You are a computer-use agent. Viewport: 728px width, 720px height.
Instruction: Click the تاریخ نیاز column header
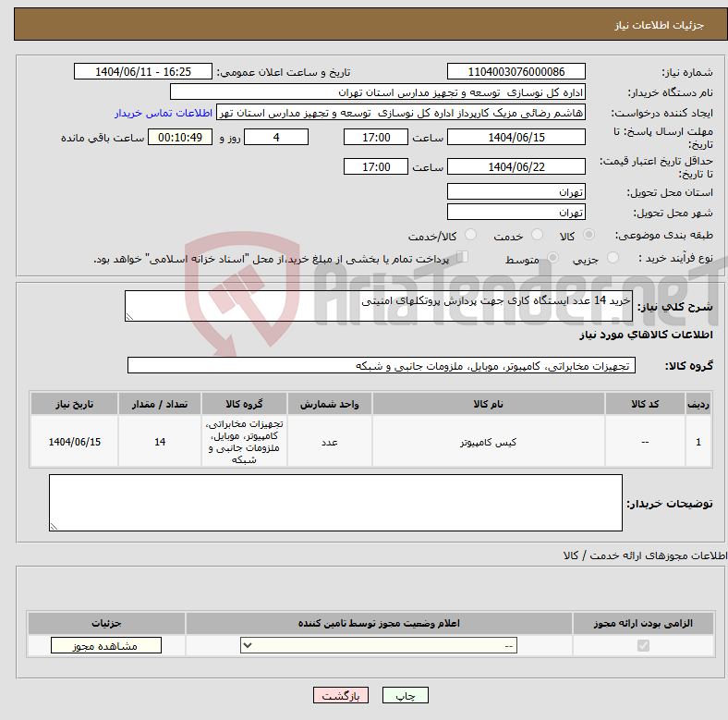click(x=74, y=404)
